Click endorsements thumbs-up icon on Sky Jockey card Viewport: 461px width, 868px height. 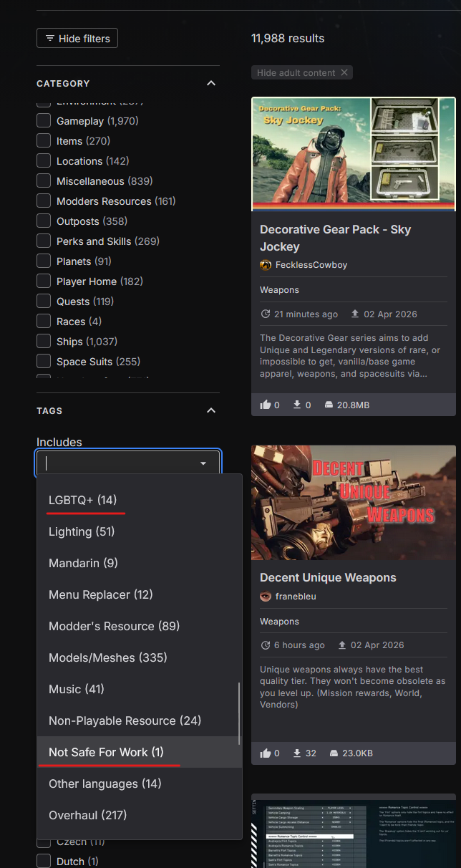pos(266,405)
